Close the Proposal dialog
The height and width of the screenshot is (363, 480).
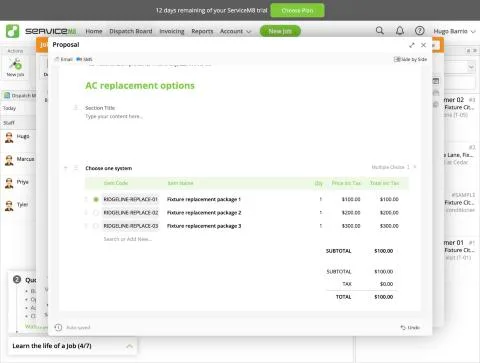[x=423, y=45]
